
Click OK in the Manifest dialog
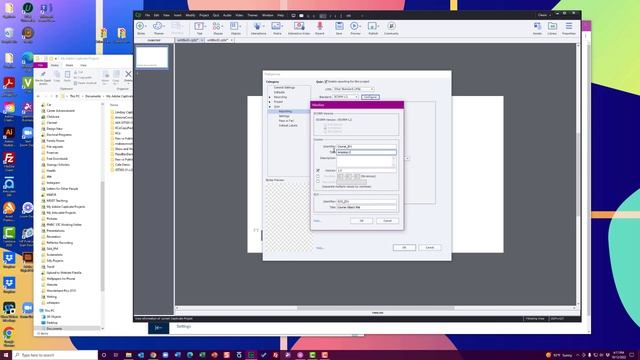tap(361, 221)
